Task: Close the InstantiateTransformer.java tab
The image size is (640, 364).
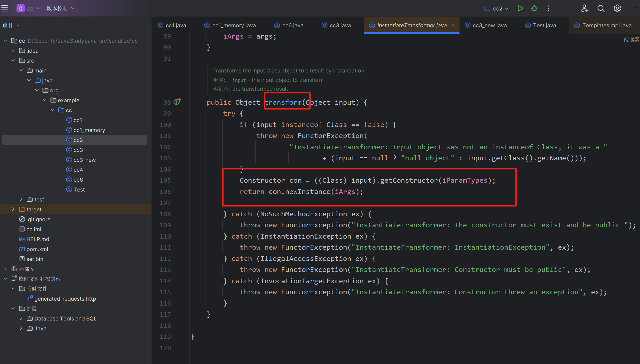Action: (453, 25)
